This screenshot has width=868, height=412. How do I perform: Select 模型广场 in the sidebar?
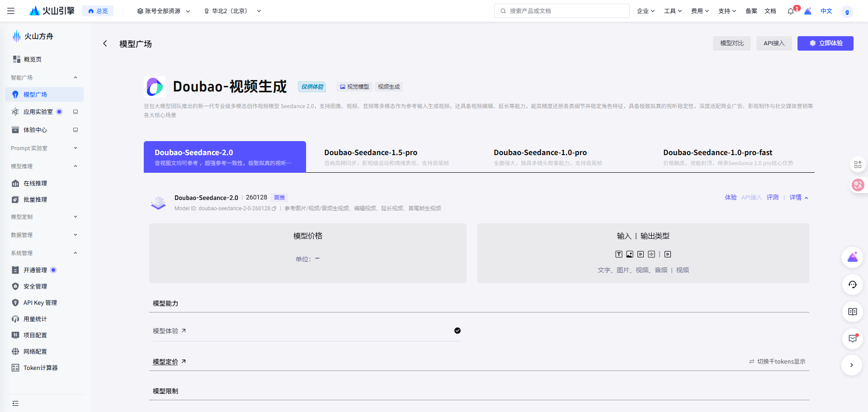click(x=44, y=95)
